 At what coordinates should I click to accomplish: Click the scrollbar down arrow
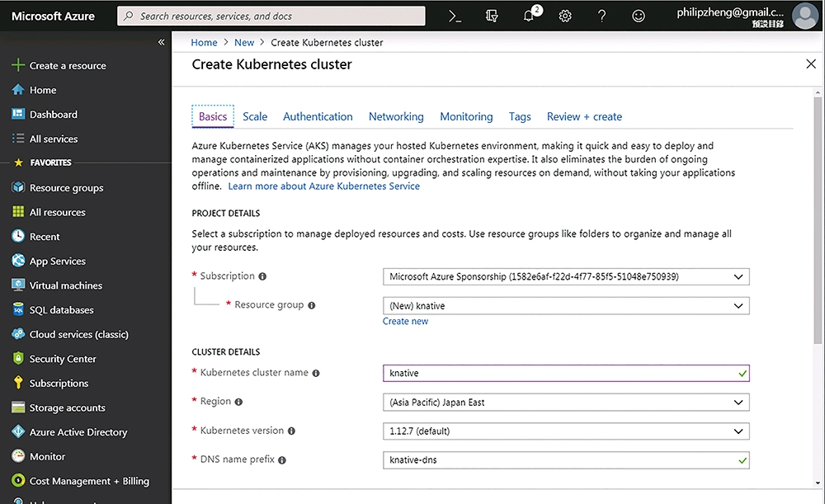pyautogui.click(x=817, y=483)
